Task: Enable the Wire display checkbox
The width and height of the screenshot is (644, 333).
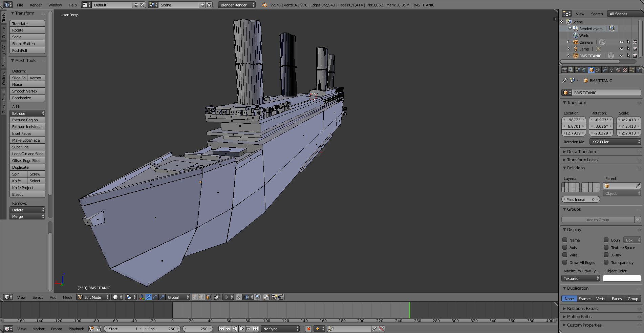Action: [565, 255]
